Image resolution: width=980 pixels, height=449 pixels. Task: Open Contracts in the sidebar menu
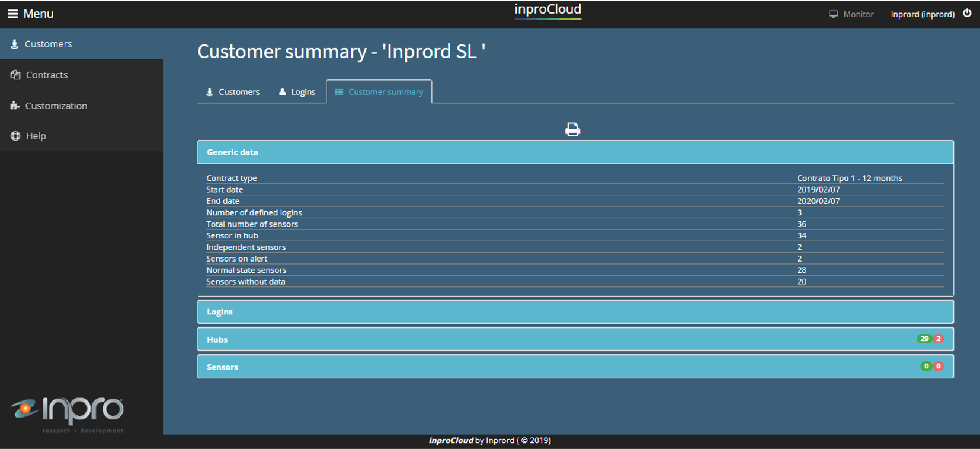click(x=81, y=75)
